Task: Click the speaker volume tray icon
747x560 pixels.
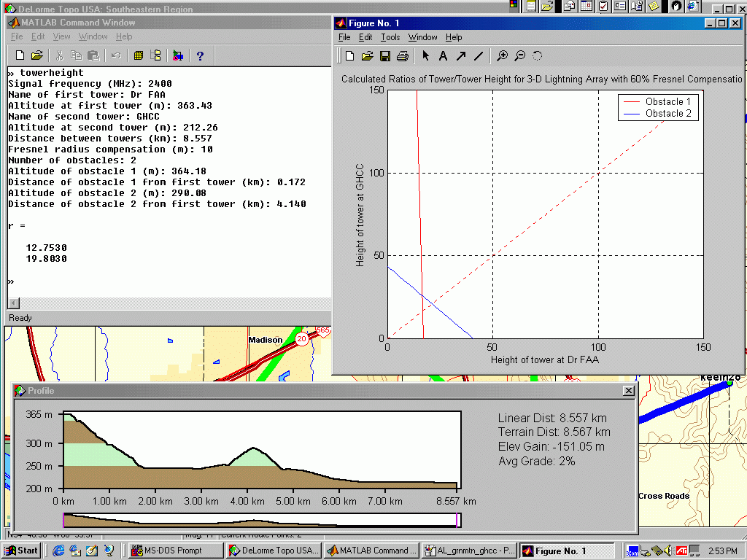Action: (668, 551)
